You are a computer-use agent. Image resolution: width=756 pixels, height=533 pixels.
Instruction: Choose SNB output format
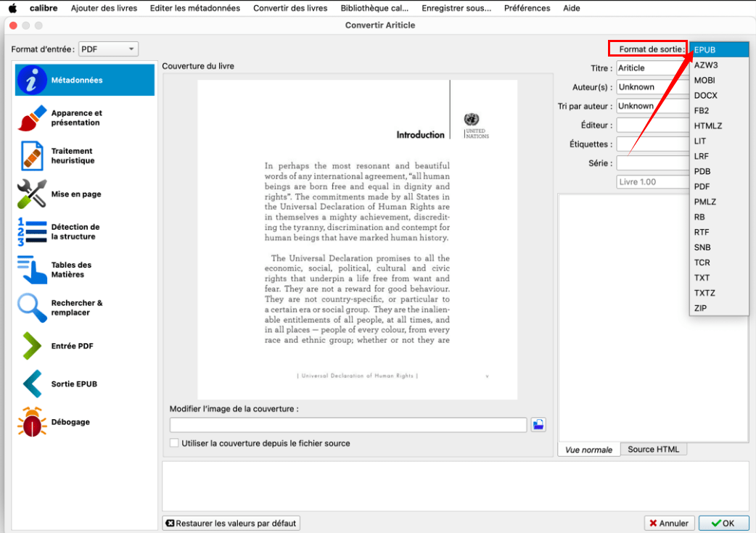(x=719, y=247)
